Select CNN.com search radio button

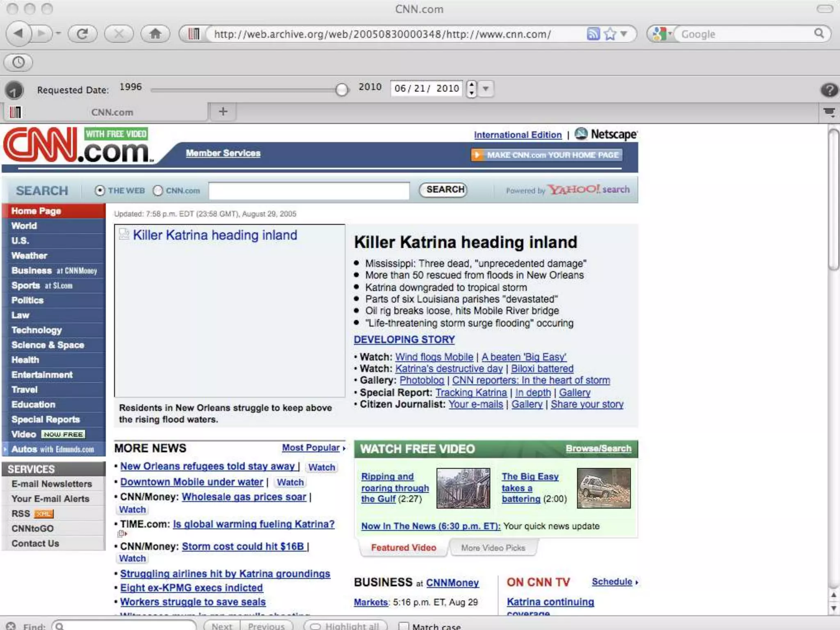click(158, 191)
